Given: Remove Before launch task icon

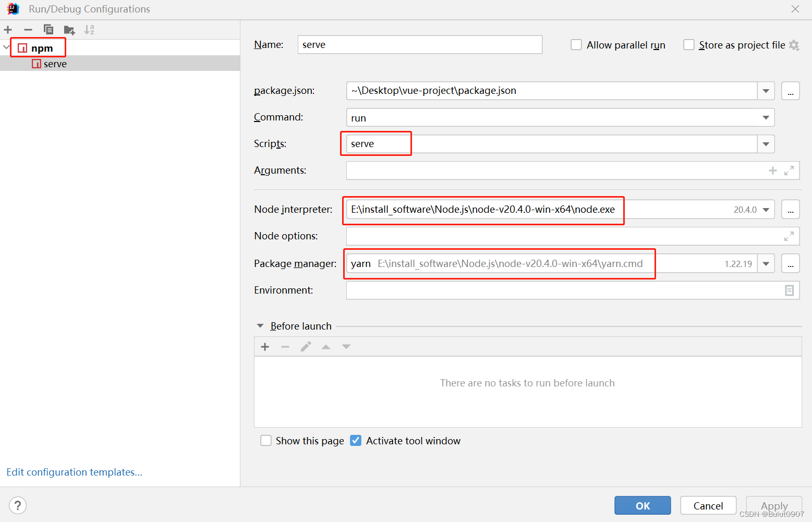Looking at the screenshot, I should tap(285, 347).
